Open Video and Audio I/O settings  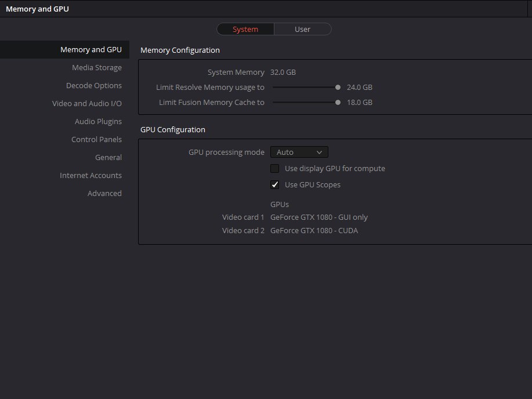(x=87, y=103)
